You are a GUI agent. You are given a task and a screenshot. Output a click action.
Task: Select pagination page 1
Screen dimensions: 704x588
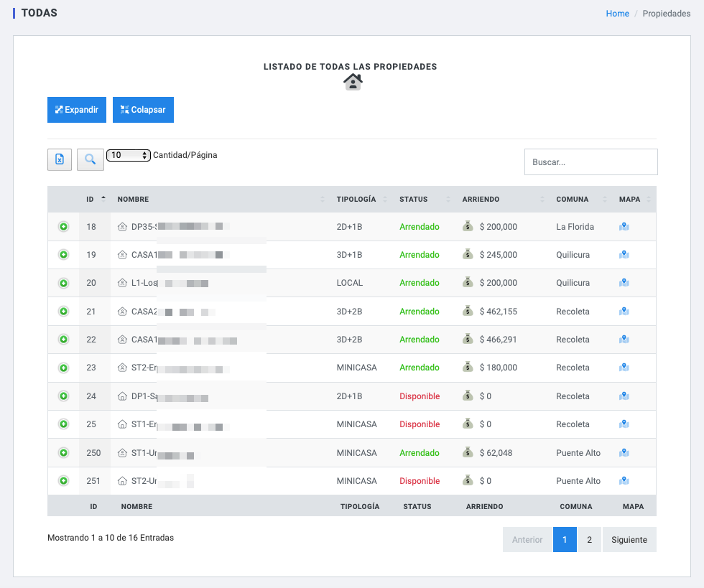[x=565, y=539]
